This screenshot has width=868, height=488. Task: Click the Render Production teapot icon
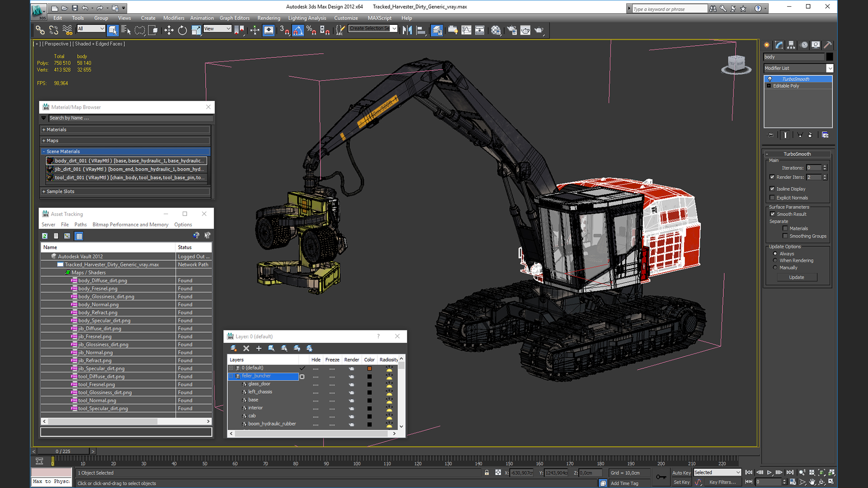(x=539, y=30)
